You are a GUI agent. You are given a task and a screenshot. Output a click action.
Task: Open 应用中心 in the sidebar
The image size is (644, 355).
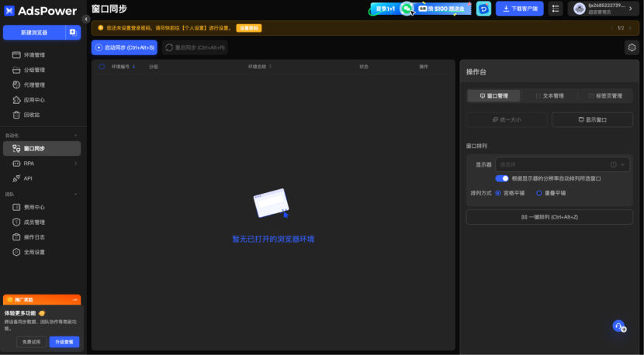[x=34, y=100]
